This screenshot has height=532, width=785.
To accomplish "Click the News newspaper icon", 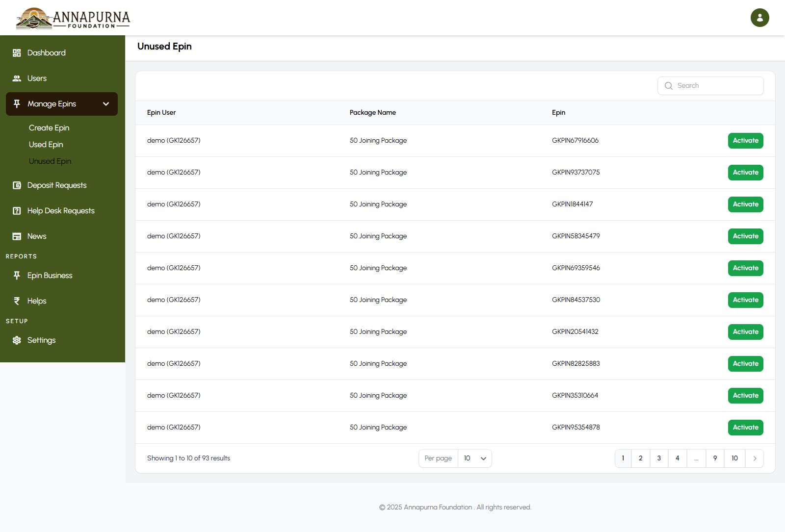I will coord(17,236).
